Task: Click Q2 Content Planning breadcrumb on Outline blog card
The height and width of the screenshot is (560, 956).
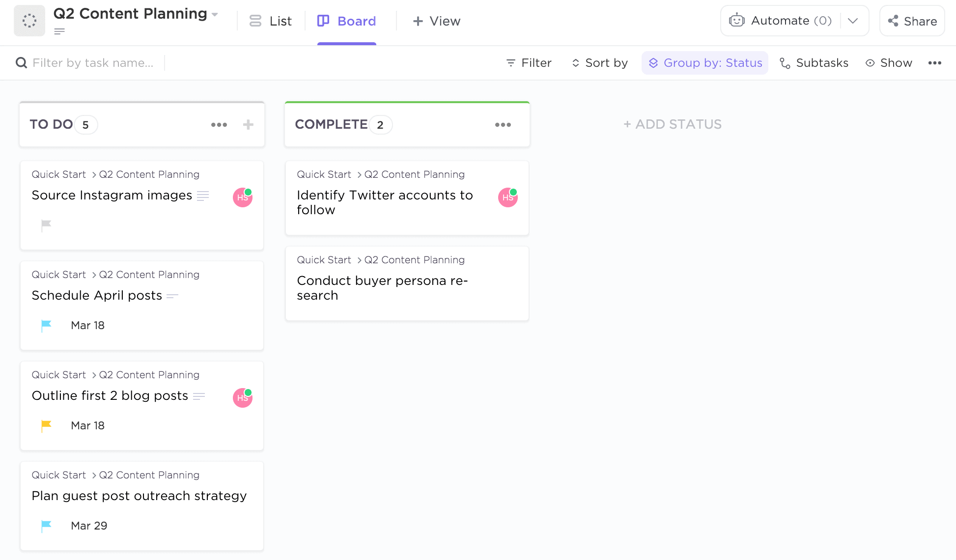Action: tap(149, 375)
